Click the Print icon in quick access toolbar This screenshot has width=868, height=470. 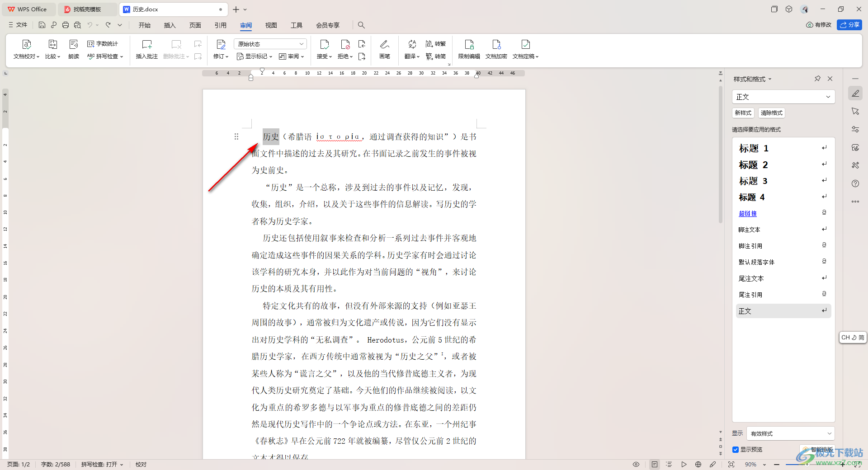[66, 25]
